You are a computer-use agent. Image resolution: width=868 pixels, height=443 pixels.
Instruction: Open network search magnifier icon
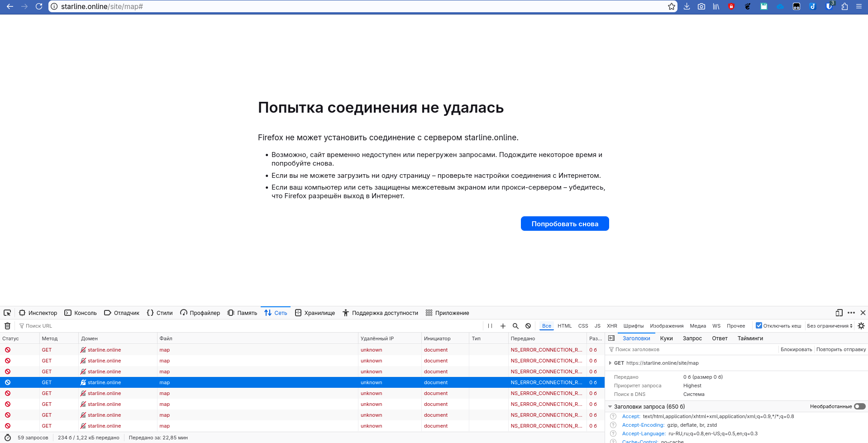click(x=515, y=326)
